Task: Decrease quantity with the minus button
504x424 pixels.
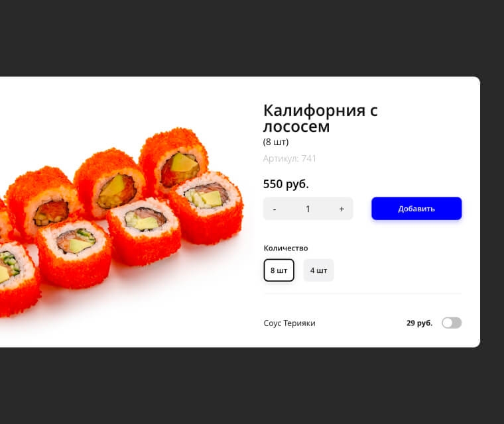Action: point(275,209)
